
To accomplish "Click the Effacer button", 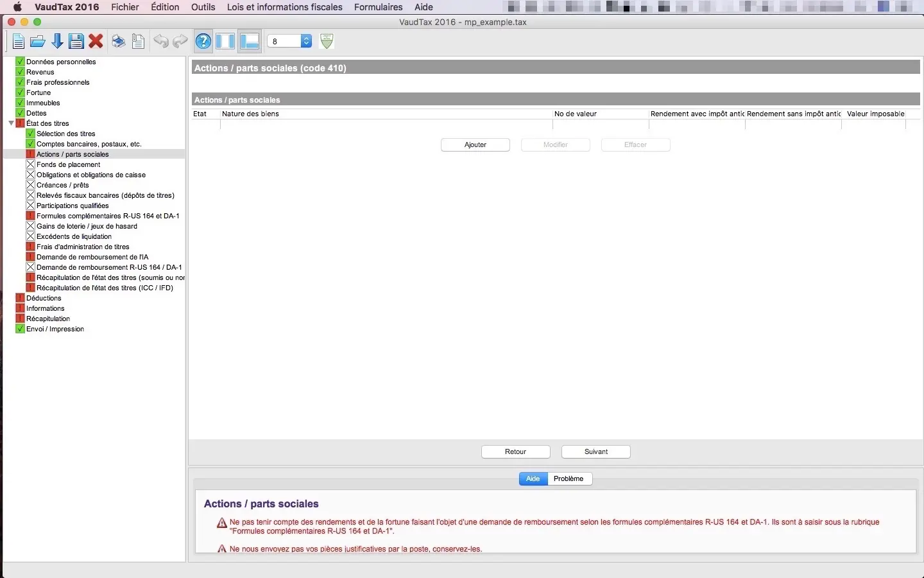I will pyautogui.click(x=636, y=145).
